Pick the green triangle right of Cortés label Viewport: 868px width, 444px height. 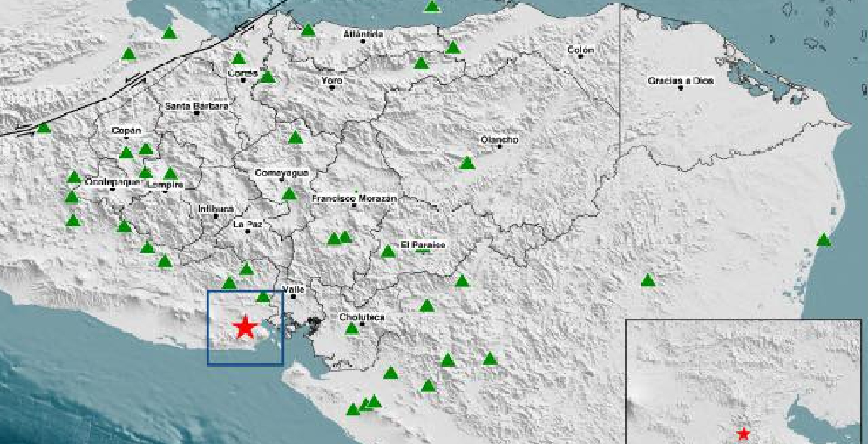[x=268, y=77]
